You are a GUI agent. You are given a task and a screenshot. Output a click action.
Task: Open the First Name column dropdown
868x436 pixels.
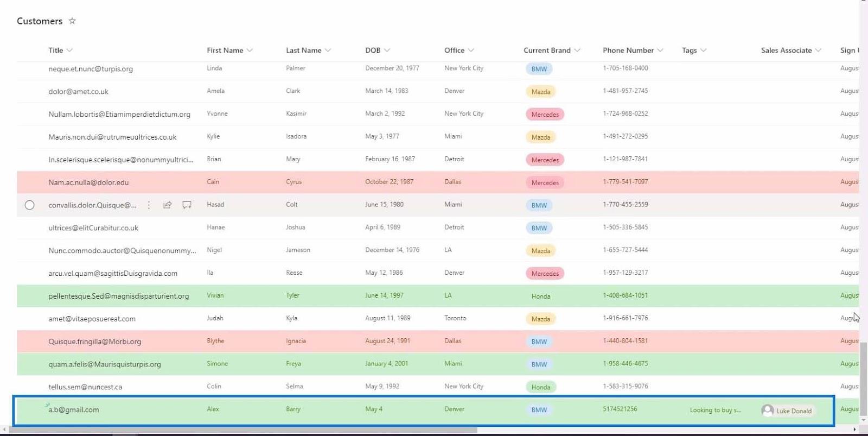250,50
